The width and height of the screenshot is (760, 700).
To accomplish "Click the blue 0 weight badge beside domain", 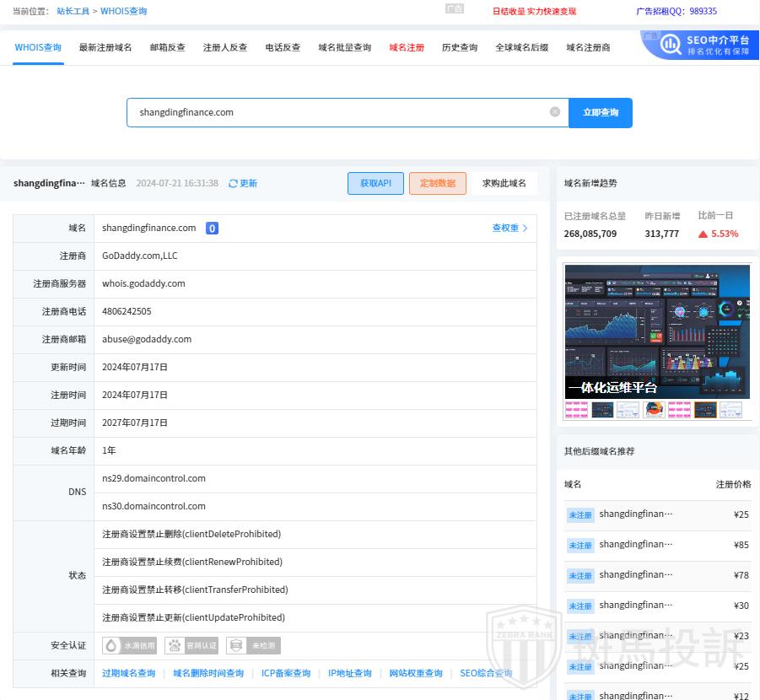I will tap(212, 229).
